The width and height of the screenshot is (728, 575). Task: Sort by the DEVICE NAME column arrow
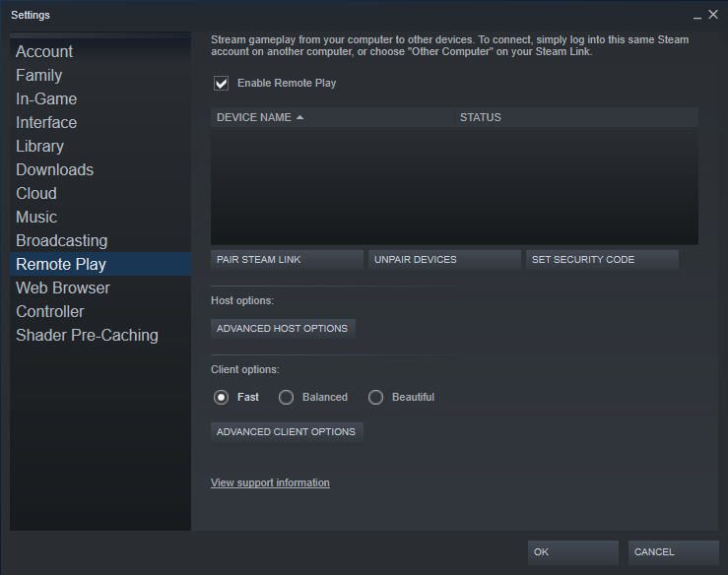pyautogui.click(x=299, y=117)
